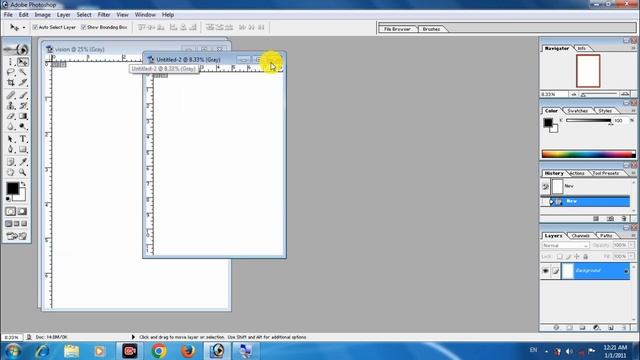Open the Normal blend mode dropdown
This screenshot has height=360, width=640.
point(565,245)
